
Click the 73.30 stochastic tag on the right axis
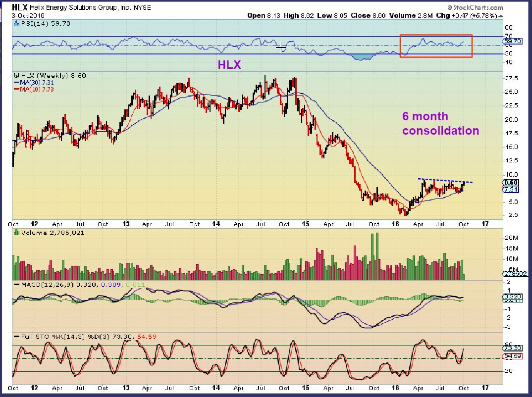point(512,348)
